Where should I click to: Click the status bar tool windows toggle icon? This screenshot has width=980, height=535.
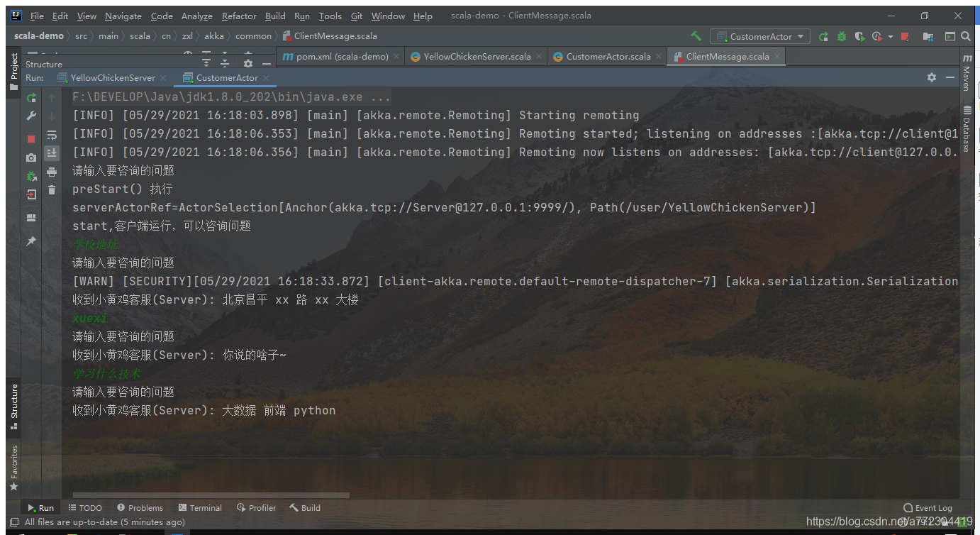(14, 522)
